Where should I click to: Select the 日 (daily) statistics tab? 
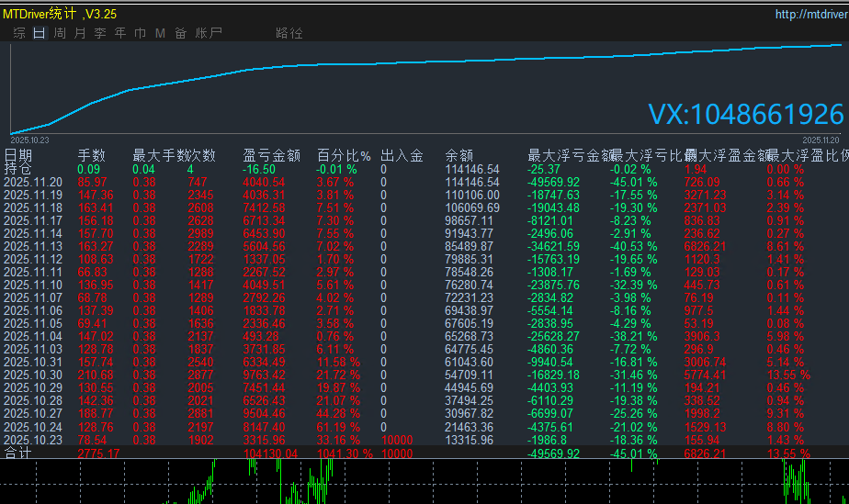click(x=39, y=33)
